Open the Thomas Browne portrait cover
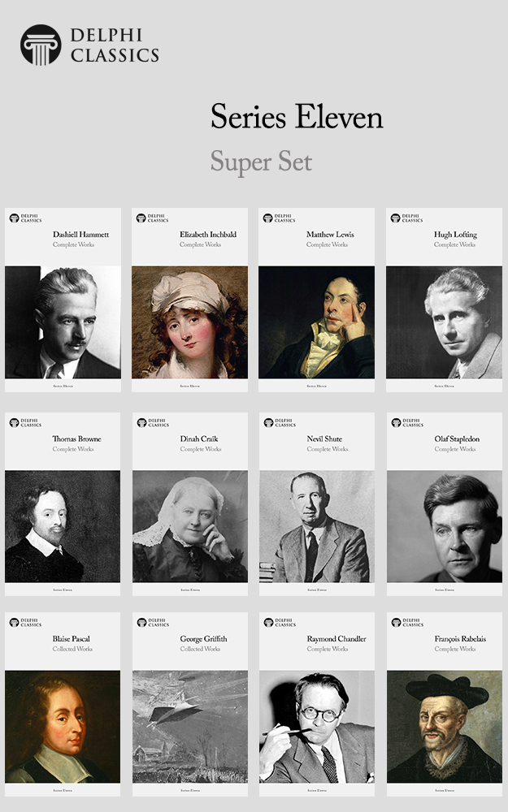The width and height of the screenshot is (508, 812). (63, 504)
